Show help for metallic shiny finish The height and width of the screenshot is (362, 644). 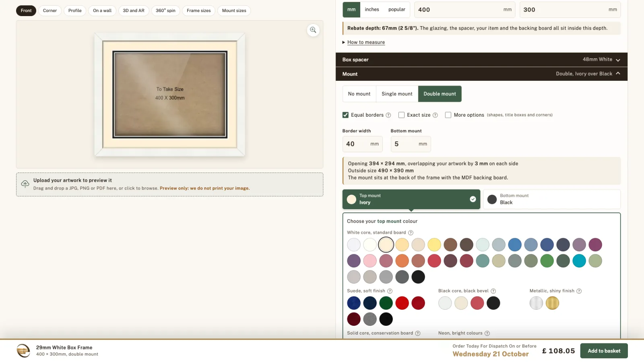579,291
